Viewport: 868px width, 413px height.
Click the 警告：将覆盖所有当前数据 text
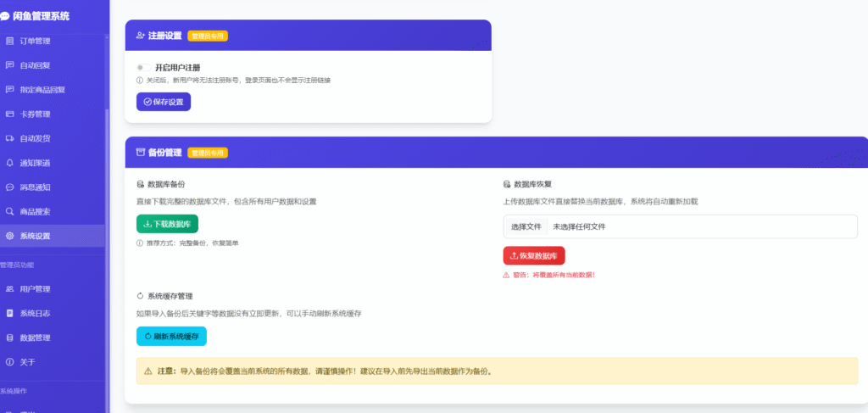coord(556,275)
